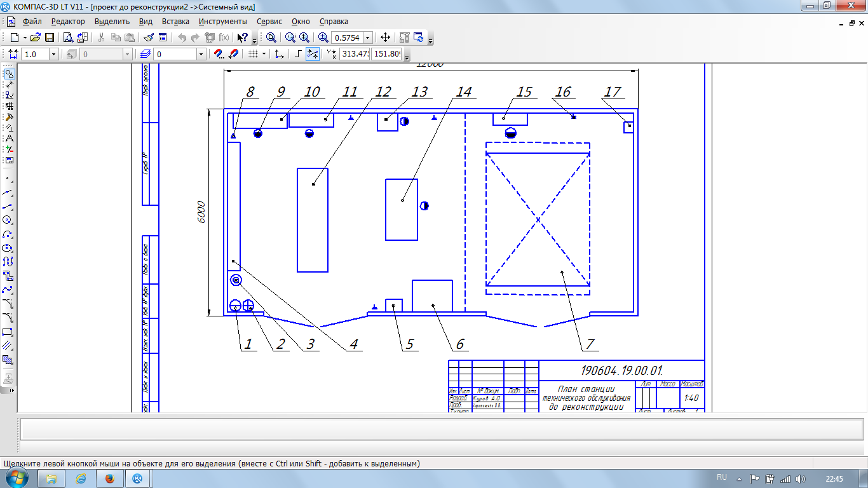Click the X coordinate field showing 313.47
The image size is (868, 488).
pyautogui.click(x=355, y=55)
